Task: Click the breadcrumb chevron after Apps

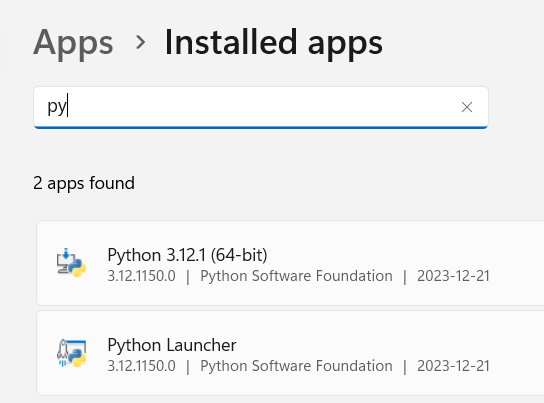Action: pyautogui.click(x=141, y=42)
